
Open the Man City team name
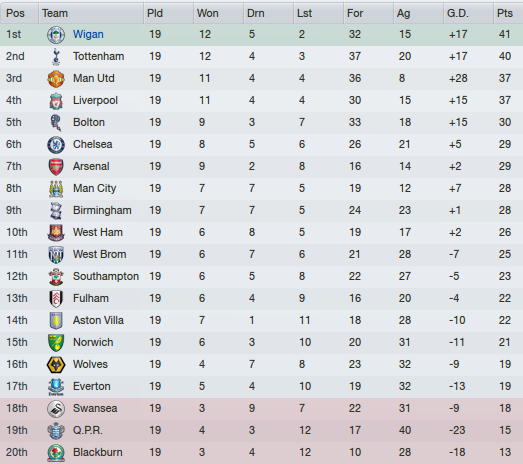tap(94, 188)
